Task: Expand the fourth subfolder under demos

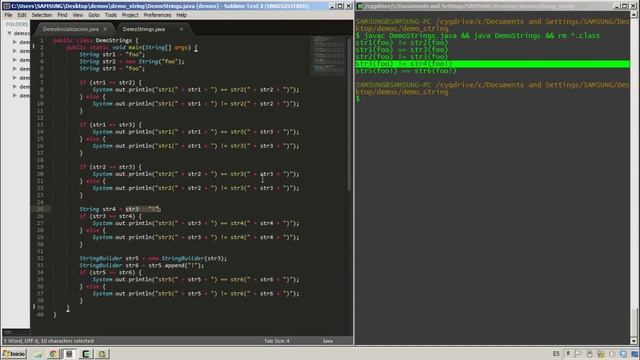Action: (15, 69)
